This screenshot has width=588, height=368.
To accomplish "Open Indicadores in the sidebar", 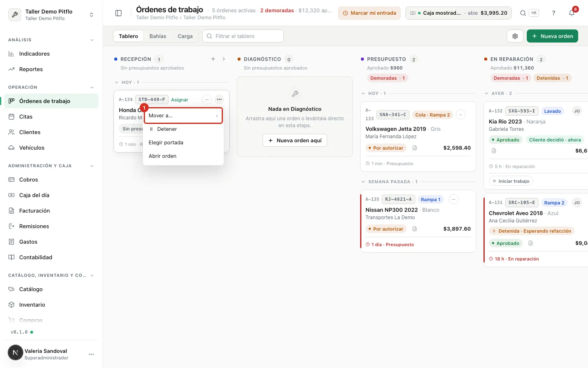I will click(51, 54).
